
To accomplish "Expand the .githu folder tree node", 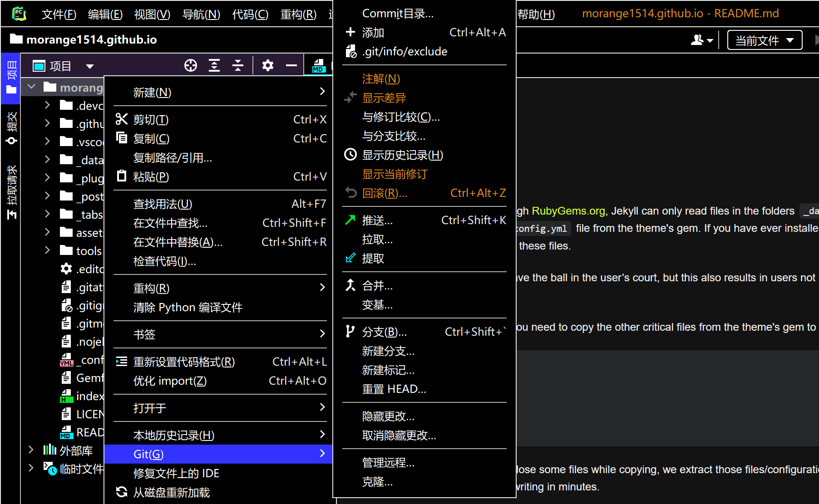I will tap(47, 123).
